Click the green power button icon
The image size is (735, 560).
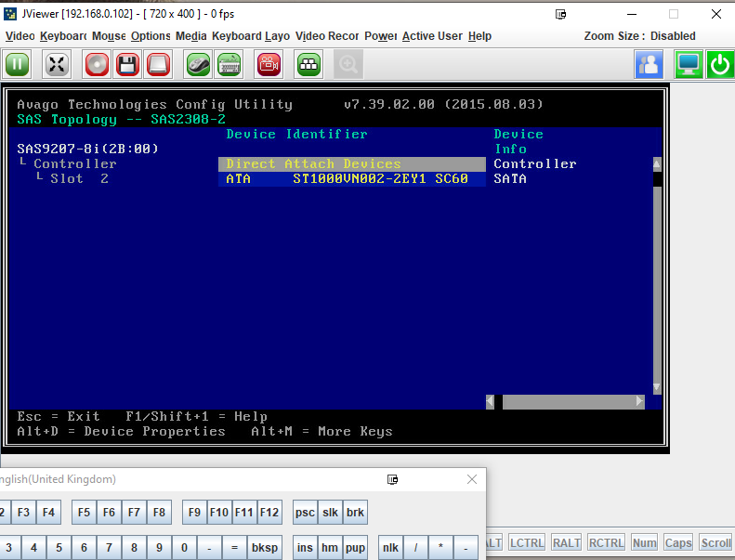720,64
